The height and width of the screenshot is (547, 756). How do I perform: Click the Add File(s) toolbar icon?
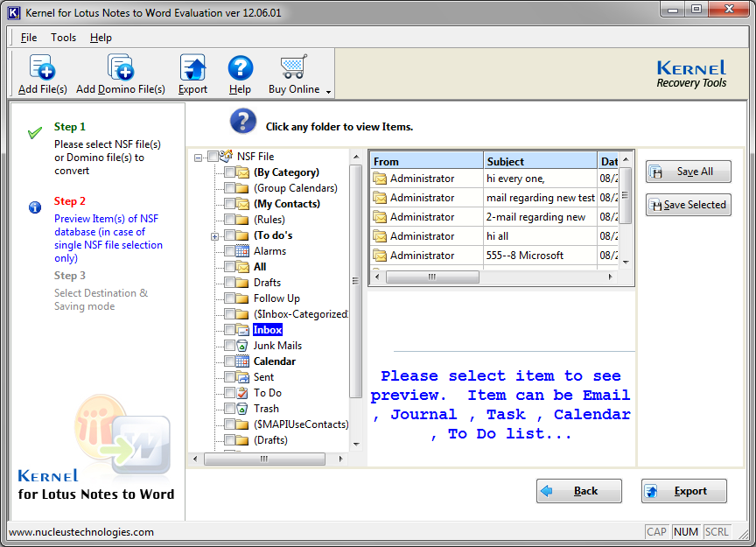pyautogui.click(x=42, y=67)
